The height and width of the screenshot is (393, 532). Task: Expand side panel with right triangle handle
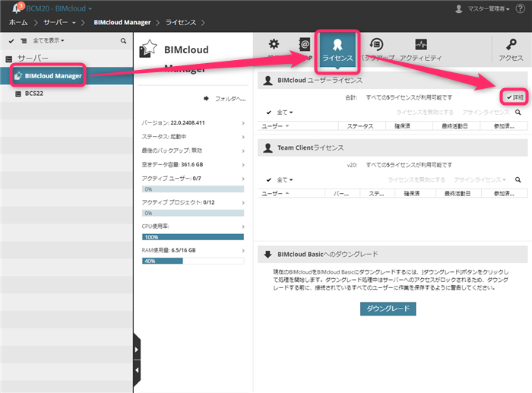136,350
